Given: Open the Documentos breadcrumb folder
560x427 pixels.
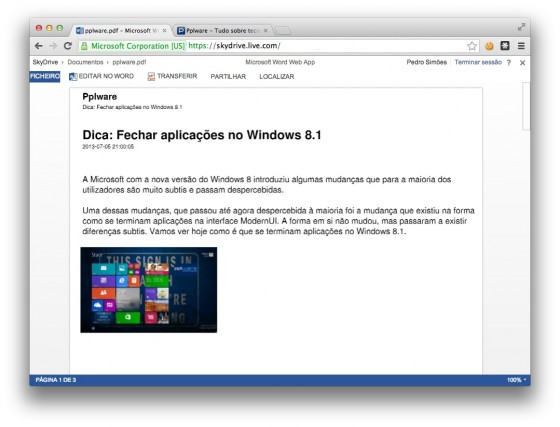Looking at the screenshot, I should (85, 62).
